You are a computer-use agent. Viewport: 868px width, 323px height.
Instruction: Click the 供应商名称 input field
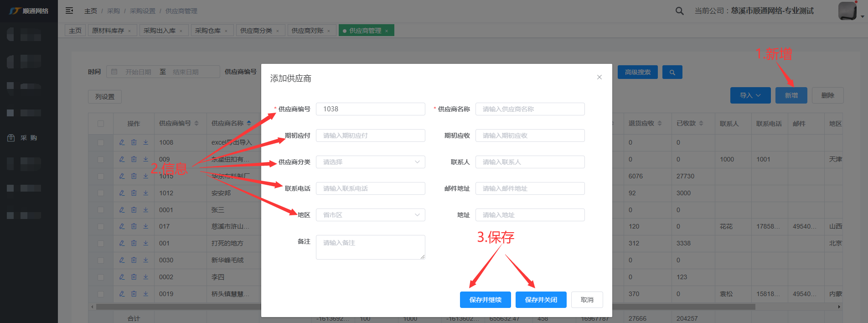[530, 109]
